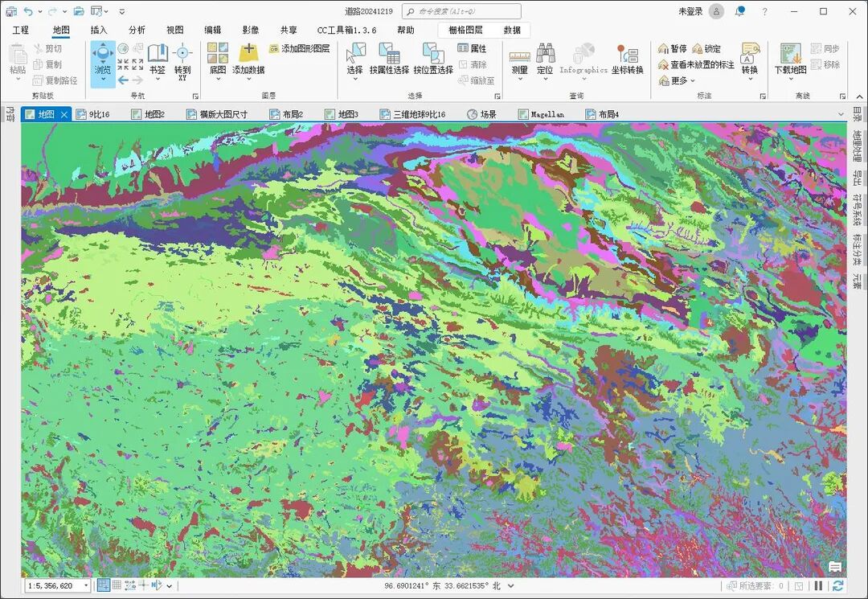Expand the view tabs overflow chevron
Screen dimensions: 868x599
pyautogui.click(x=841, y=115)
